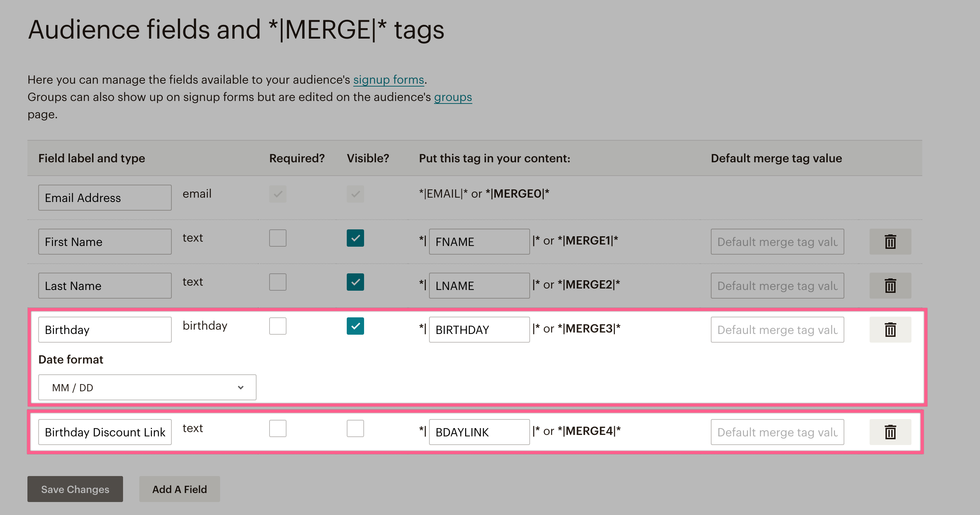980x515 pixels.
Task: Edit the BIRTHDAY merge tag input
Action: point(479,330)
